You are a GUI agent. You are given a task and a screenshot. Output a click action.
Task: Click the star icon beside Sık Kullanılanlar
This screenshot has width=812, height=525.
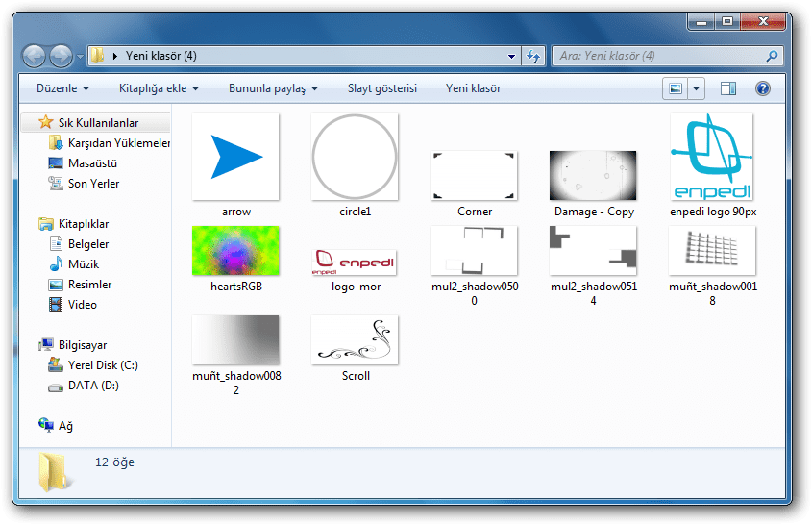[45, 122]
